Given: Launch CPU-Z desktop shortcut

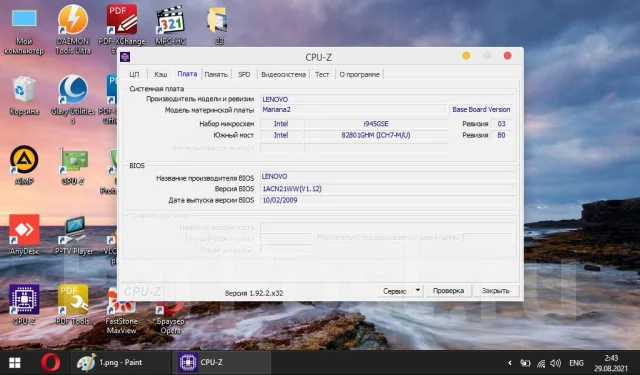Looking at the screenshot, I should [24, 305].
